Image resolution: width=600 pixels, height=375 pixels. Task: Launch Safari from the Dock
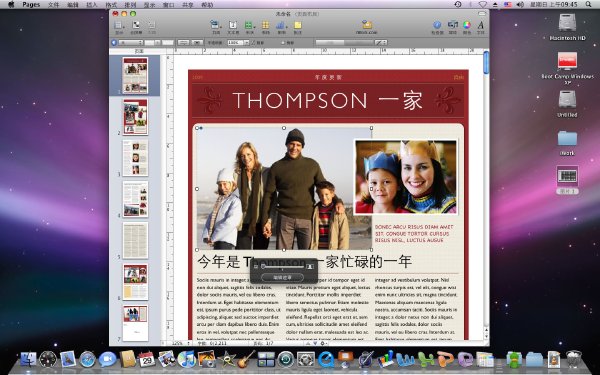point(87,359)
